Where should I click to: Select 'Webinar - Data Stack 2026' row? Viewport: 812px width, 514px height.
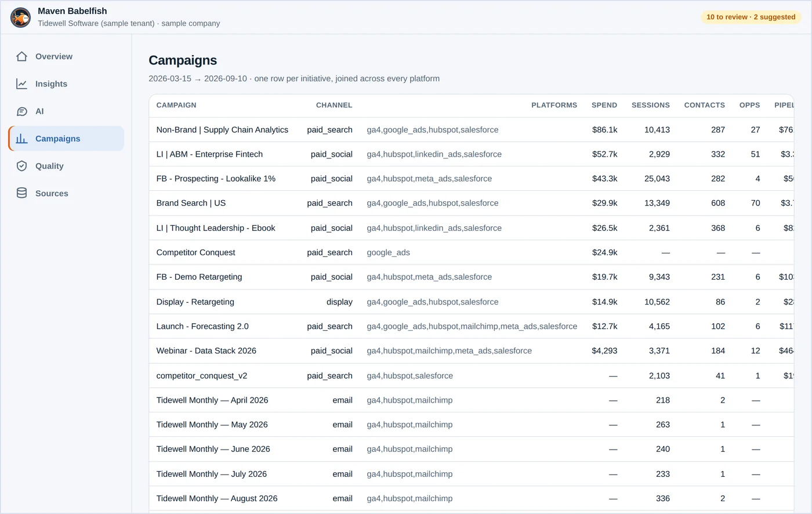(471, 351)
